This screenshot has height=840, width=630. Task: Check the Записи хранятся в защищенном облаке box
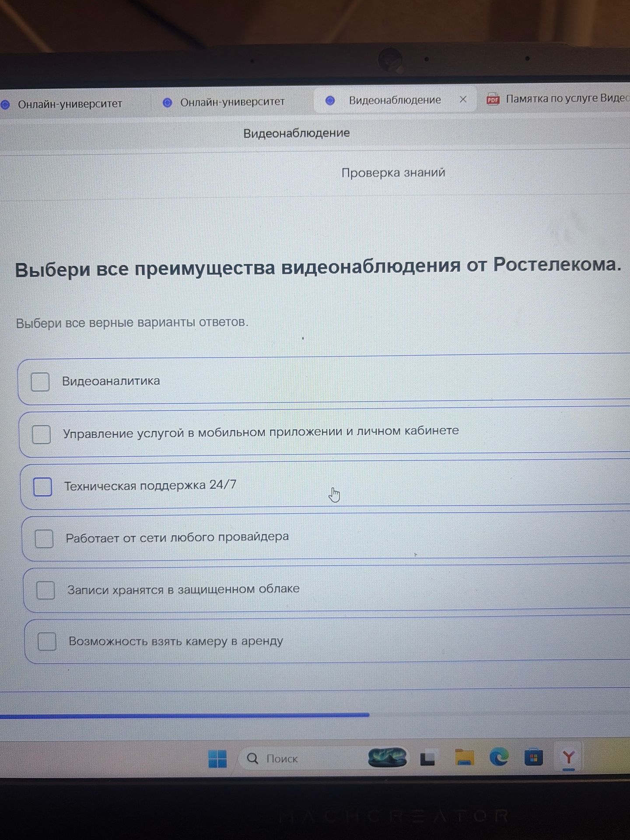tap(45, 590)
